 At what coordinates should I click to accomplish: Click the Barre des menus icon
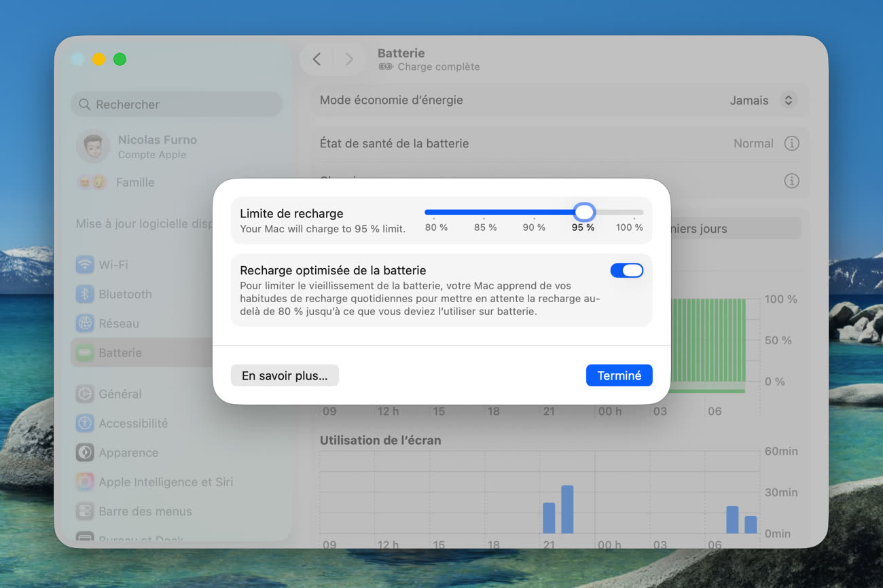coord(85,511)
